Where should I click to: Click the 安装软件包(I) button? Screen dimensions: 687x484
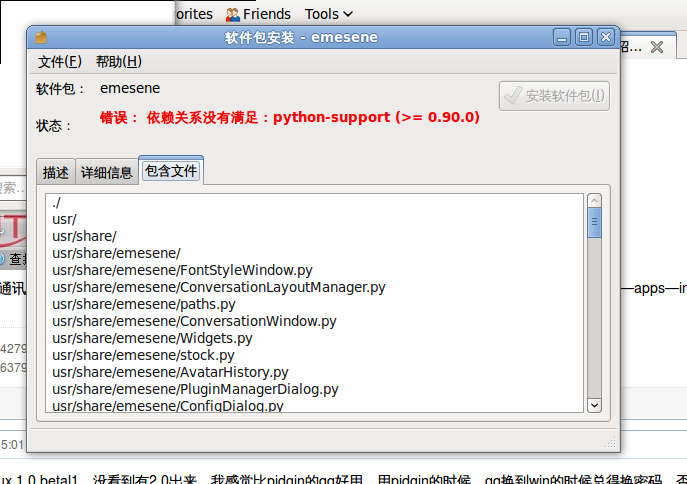(554, 96)
